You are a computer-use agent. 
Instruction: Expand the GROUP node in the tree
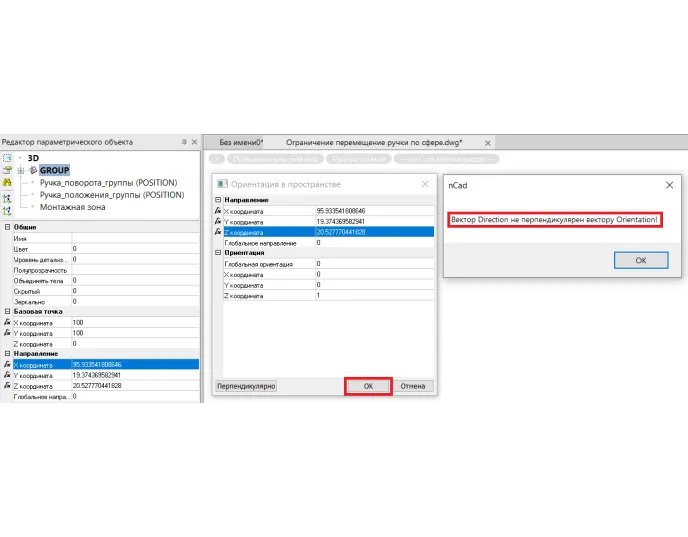coord(21,170)
